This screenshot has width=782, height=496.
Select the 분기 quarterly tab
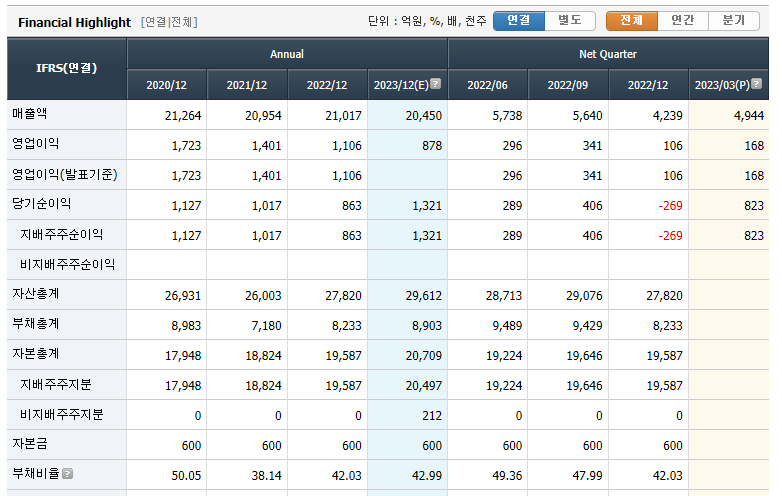734,21
